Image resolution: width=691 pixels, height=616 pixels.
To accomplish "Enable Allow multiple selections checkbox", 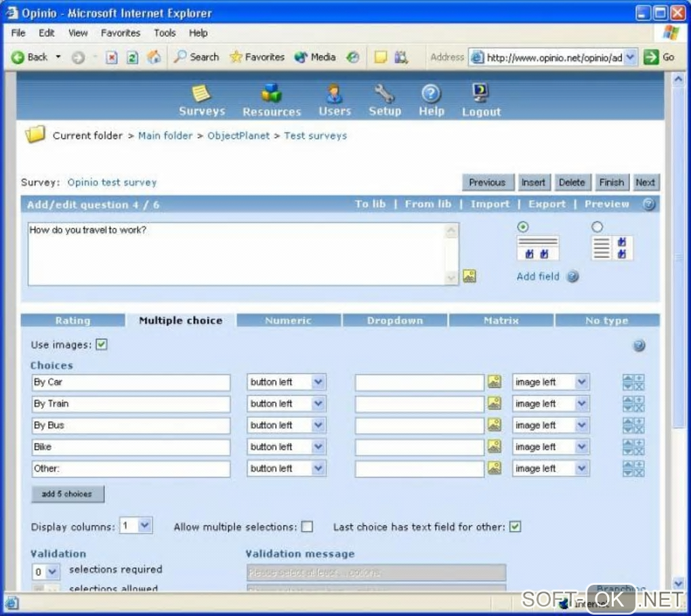I will click(307, 527).
